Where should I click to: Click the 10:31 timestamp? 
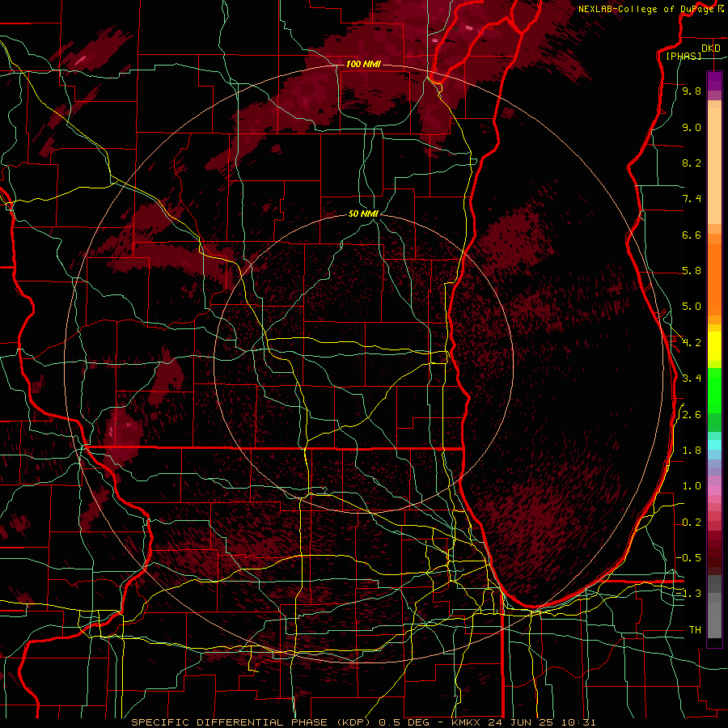pyautogui.click(x=578, y=722)
